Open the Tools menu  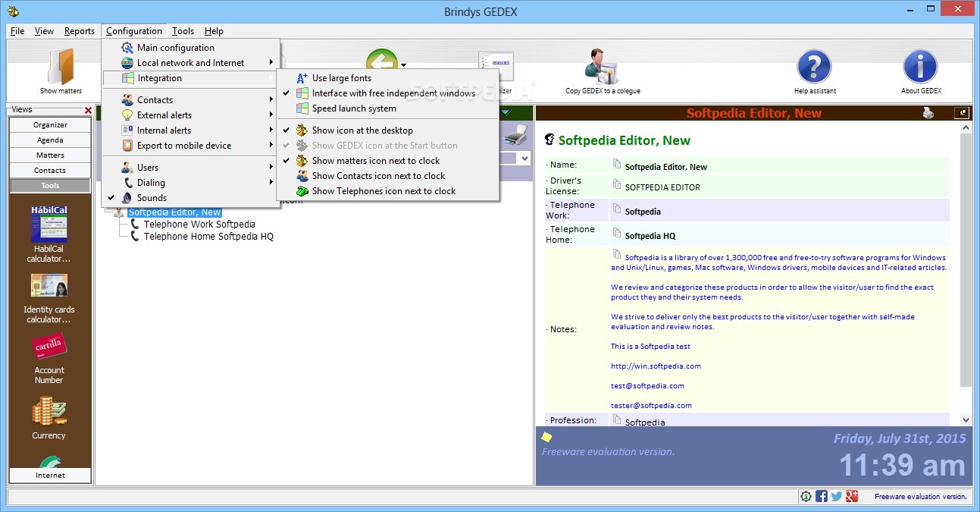(183, 31)
